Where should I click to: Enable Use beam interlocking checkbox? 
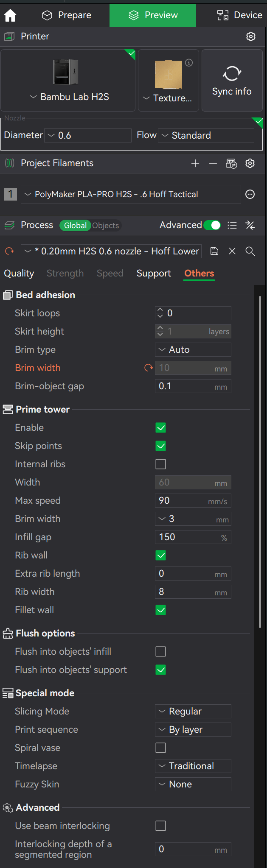(x=161, y=826)
